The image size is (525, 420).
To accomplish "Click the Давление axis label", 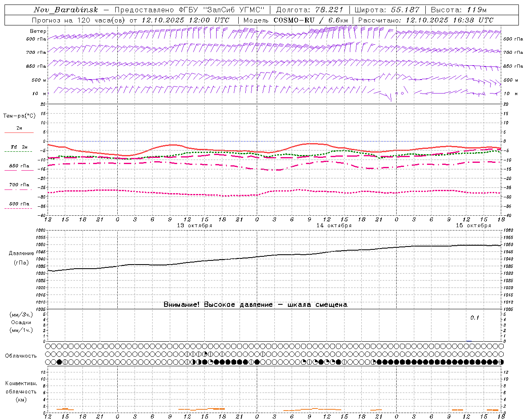I will tap(21, 253).
